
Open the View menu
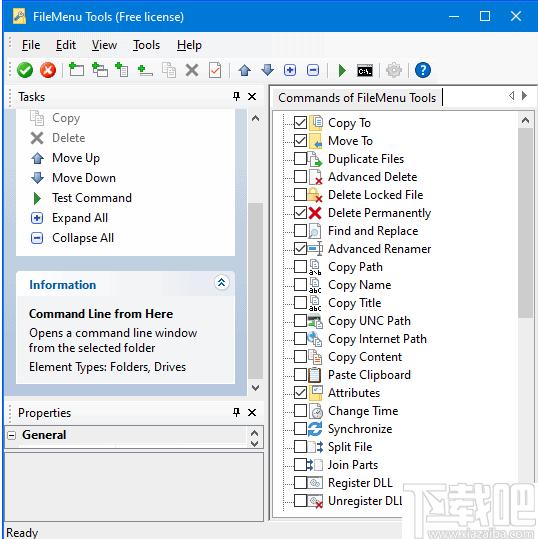104,45
